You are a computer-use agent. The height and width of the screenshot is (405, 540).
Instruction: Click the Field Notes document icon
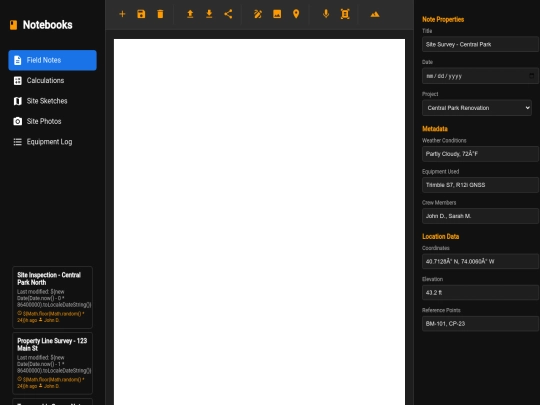[x=18, y=60]
